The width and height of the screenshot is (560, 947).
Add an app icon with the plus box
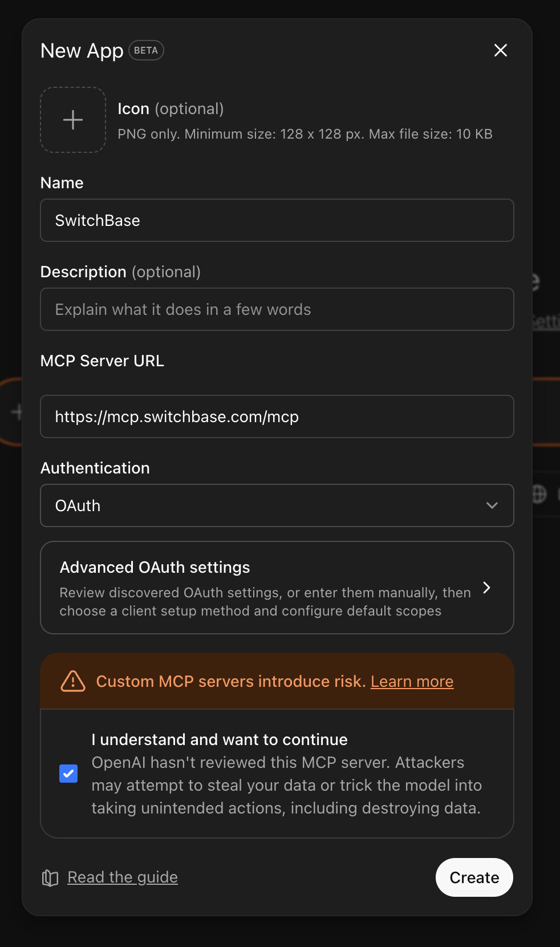coord(73,120)
